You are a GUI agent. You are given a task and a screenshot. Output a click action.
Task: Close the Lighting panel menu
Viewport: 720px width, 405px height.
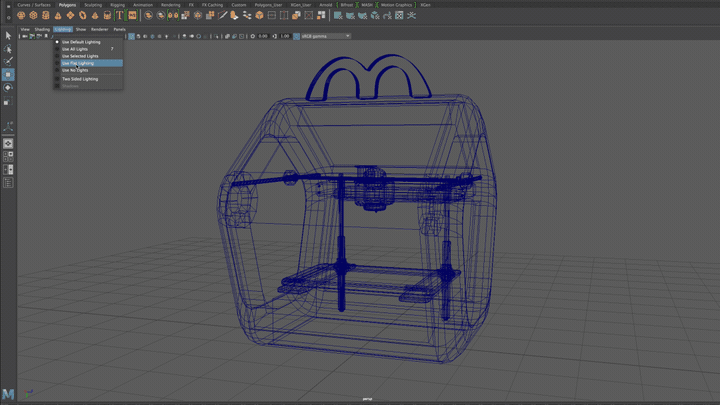click(63, 29)
